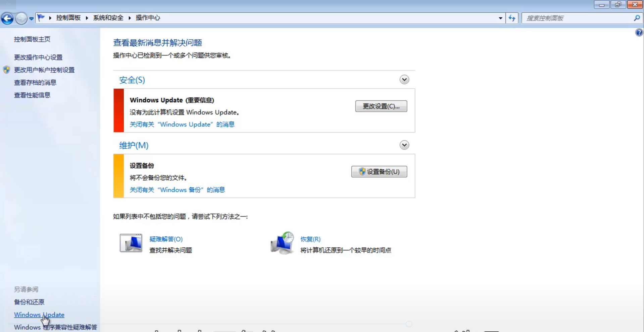Open 控制面板 from the breadcrumb
The image size is (644, 332).
(x=68, y=17)
